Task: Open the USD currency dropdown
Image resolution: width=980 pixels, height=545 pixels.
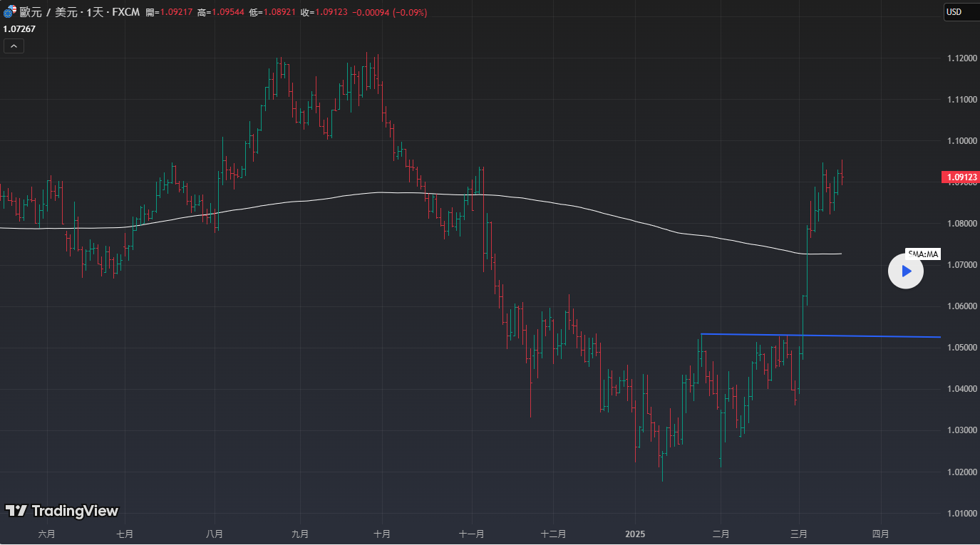Action: click(x=961, y=12)
